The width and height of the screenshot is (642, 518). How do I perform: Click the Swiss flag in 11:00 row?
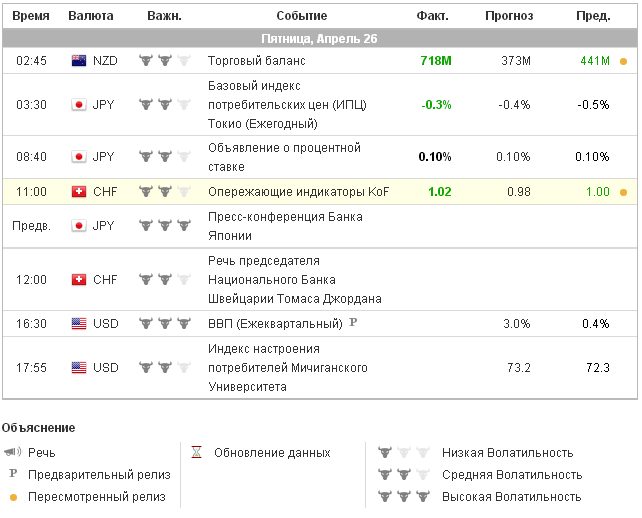coord(79,192)
